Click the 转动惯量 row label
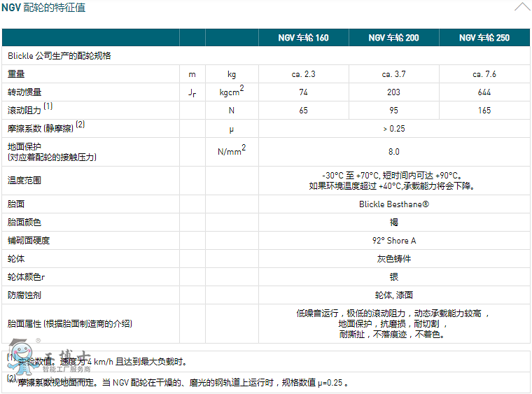Viewport: 532px width, 394px height. (25, 92)
